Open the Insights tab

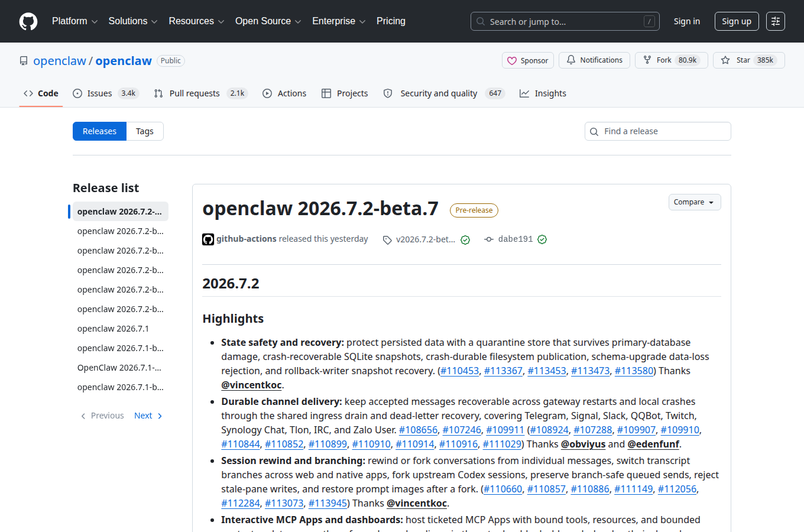(543, 93)
